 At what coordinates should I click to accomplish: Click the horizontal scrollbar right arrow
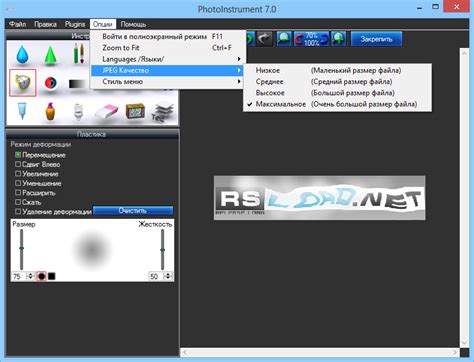(455, 352)
